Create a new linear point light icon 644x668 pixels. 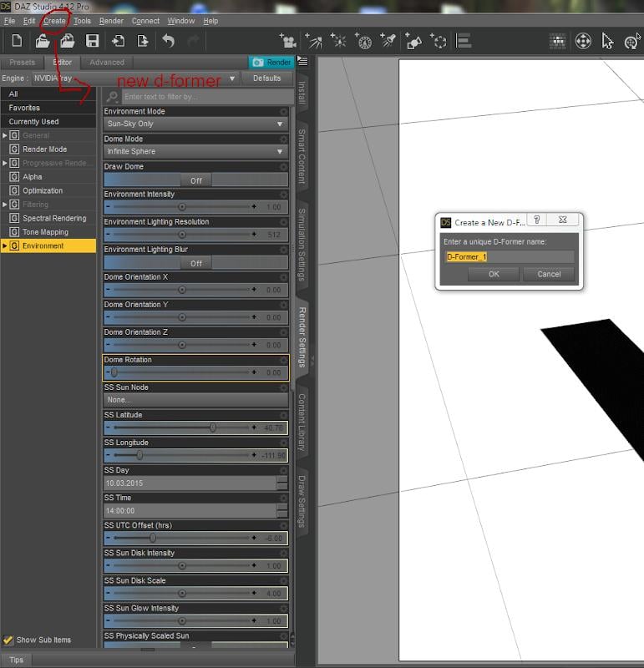(x=363, y=41)
